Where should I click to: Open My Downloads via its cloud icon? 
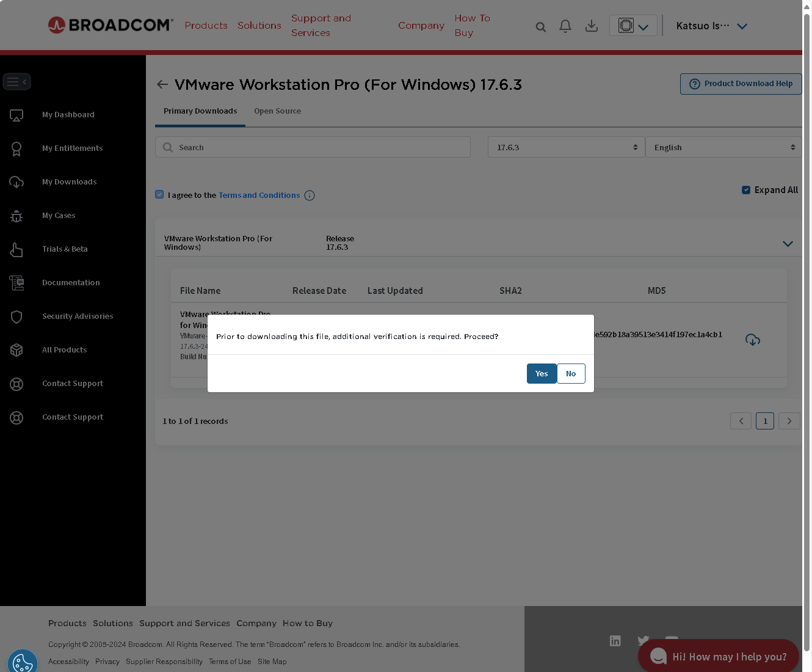16,182
